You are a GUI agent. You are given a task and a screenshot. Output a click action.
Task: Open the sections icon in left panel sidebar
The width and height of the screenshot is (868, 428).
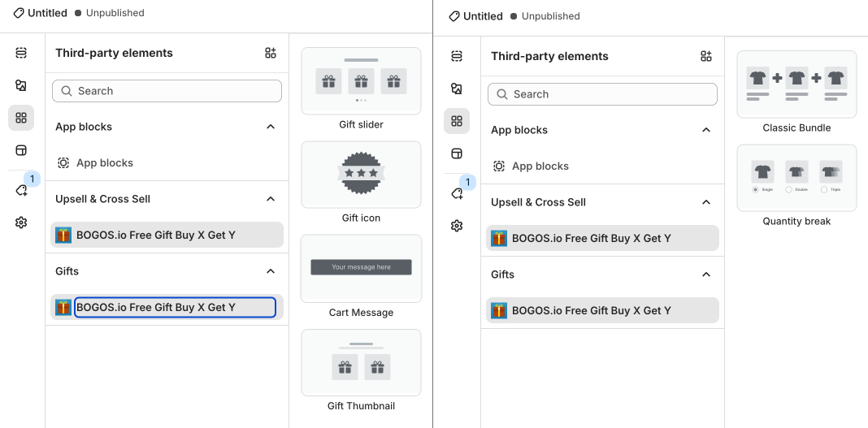[x=21, y=53]
